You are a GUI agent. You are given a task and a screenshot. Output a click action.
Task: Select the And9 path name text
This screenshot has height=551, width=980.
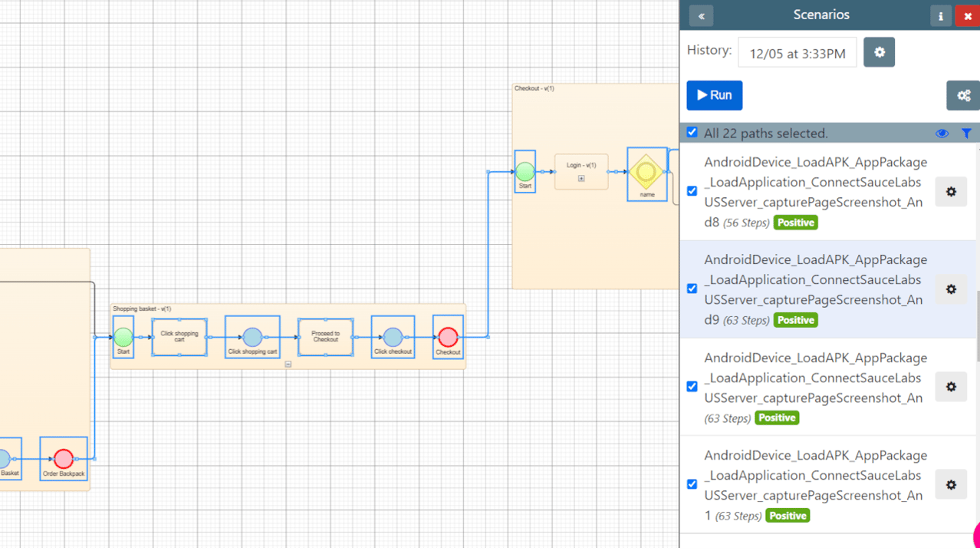tap(815, 289)
